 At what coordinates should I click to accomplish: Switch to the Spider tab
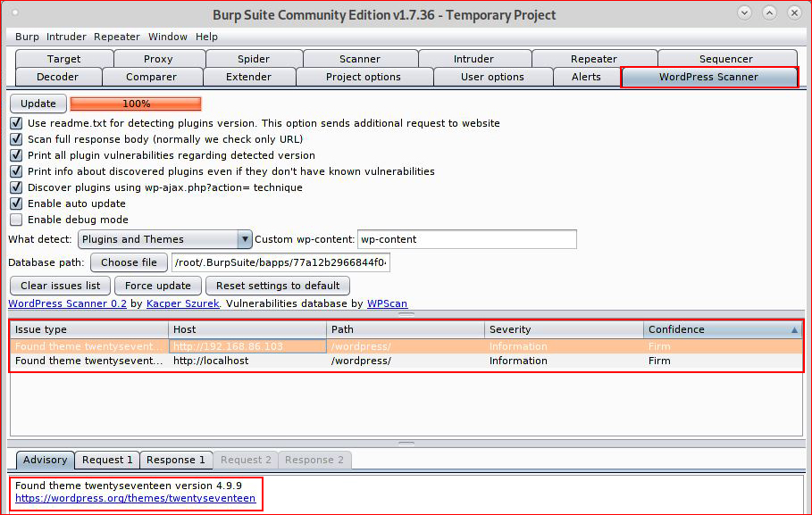(x=254, y=59)
